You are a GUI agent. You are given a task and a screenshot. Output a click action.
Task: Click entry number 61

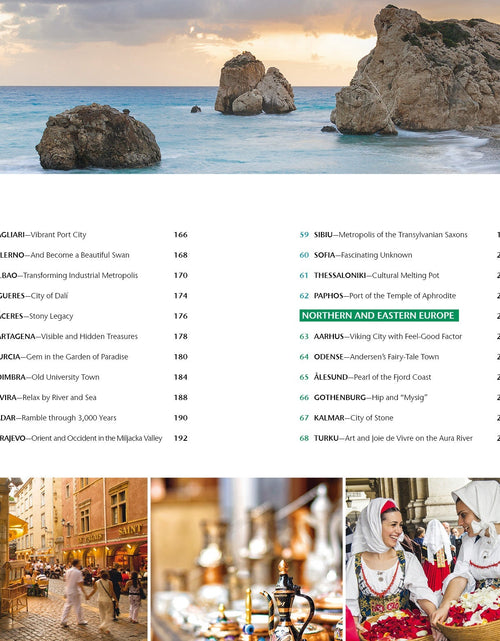click(x=304, y=276)
